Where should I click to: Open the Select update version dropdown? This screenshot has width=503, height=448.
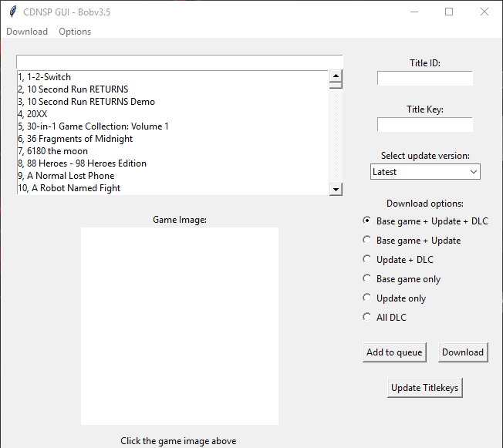click(x=425, y=172)
